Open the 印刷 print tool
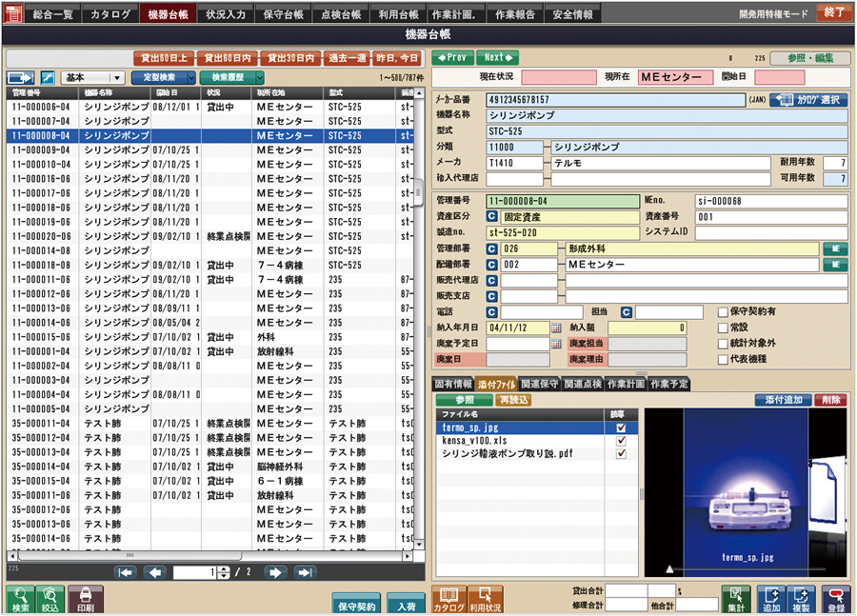857x616 pixels. (x=85, y=600)
